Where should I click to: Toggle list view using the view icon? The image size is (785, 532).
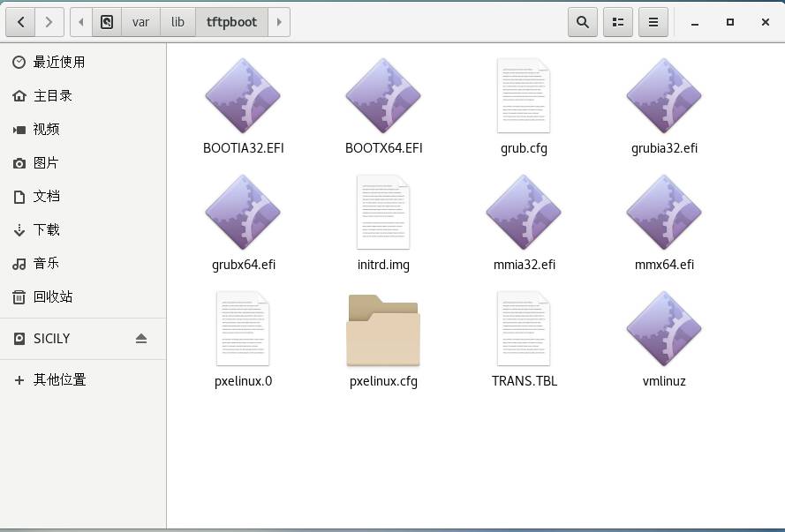coord(618,22)
